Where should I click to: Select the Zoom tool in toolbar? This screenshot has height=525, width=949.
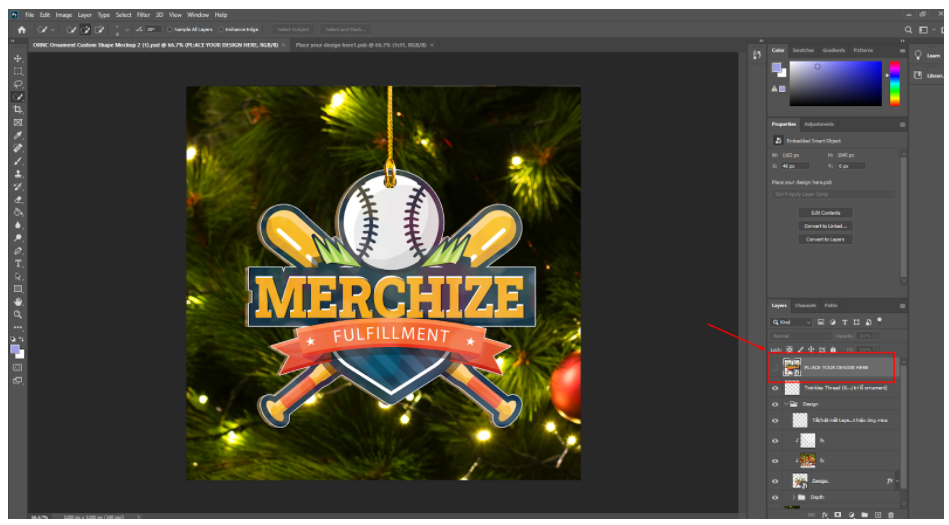click(x=18, y=314)
